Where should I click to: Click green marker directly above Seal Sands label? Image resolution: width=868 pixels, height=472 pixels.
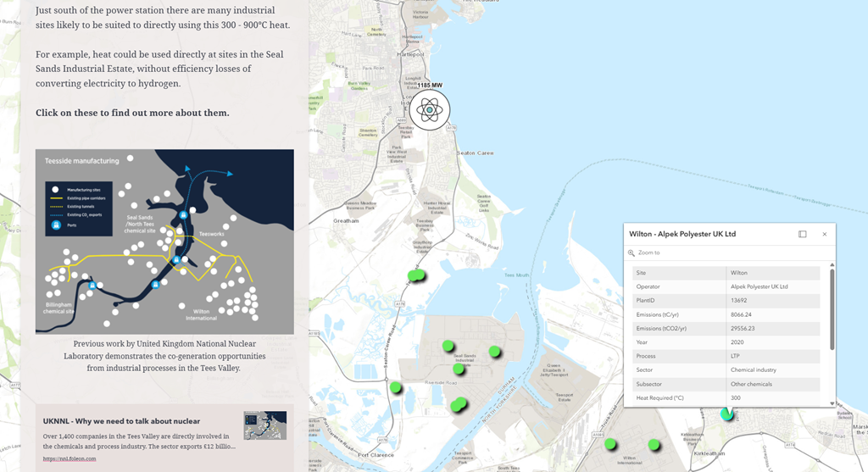[448, 345]
